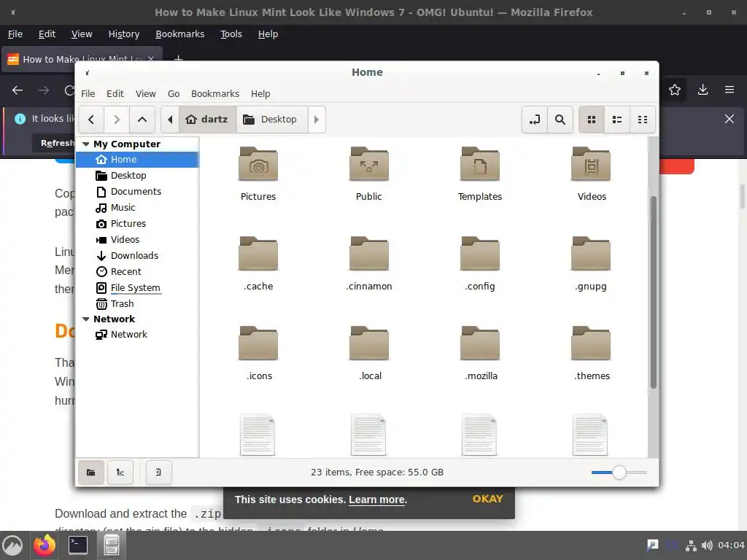Viewport: 747px width, 560px height.
Task: Select the .icons folder
Action: tap(258, 343)
